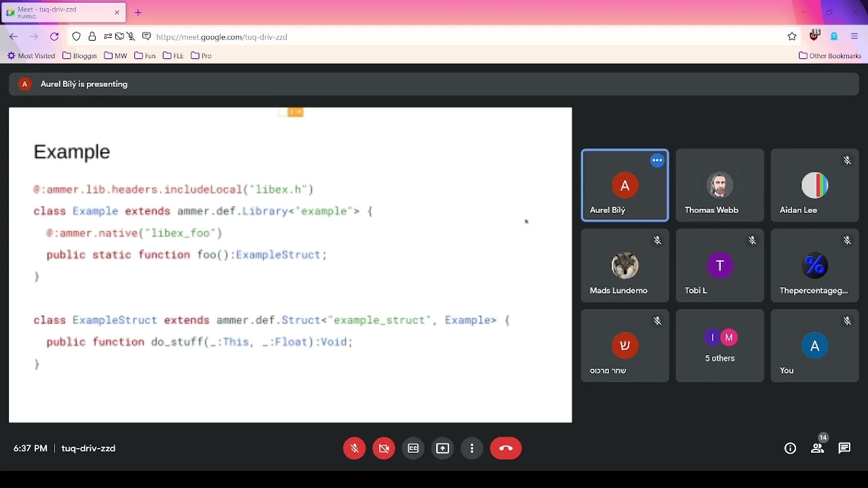Select Aidan Lee's participant tile
Viewport: 868px width, 488px height.
click(815, 185)
